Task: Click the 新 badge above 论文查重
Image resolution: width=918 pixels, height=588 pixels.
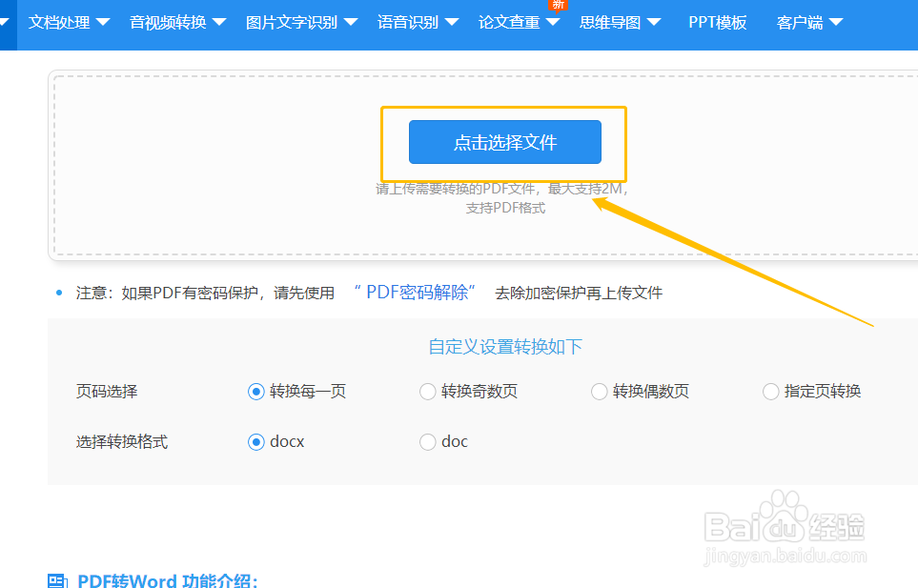Action: pyautogui.click(x=558, y=5)
